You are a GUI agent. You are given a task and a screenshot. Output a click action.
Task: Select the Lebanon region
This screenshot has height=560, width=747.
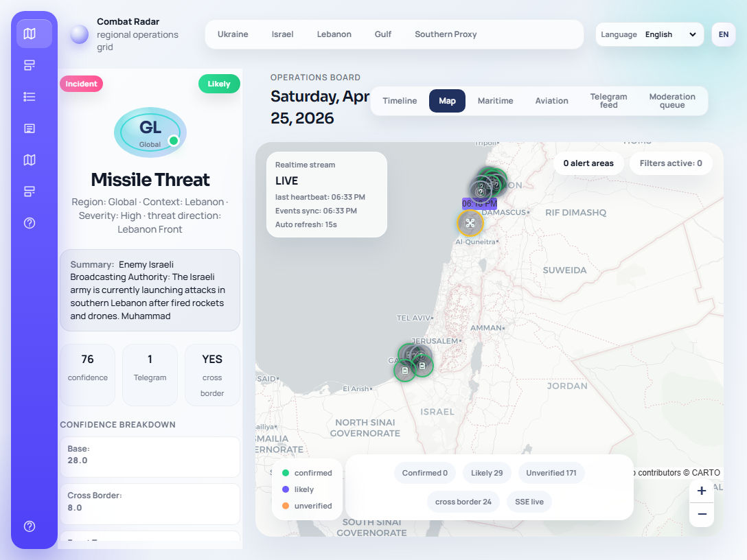coord(334,34)
